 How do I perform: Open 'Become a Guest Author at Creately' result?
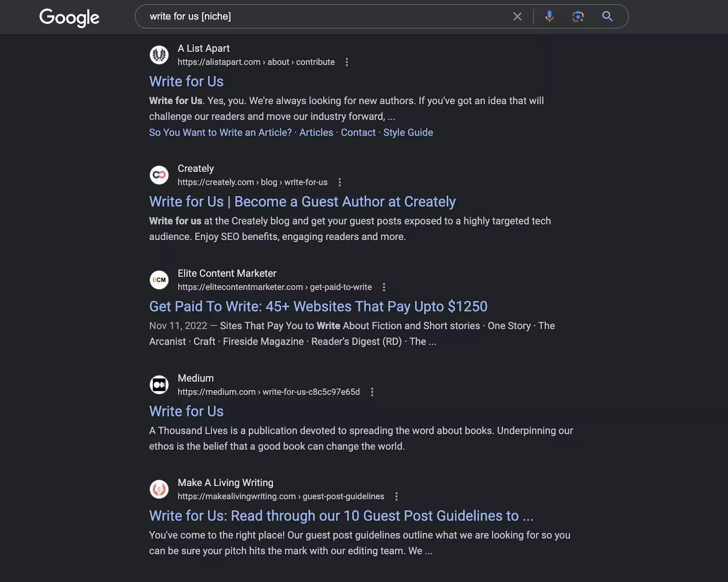click(x=303, y=201)
